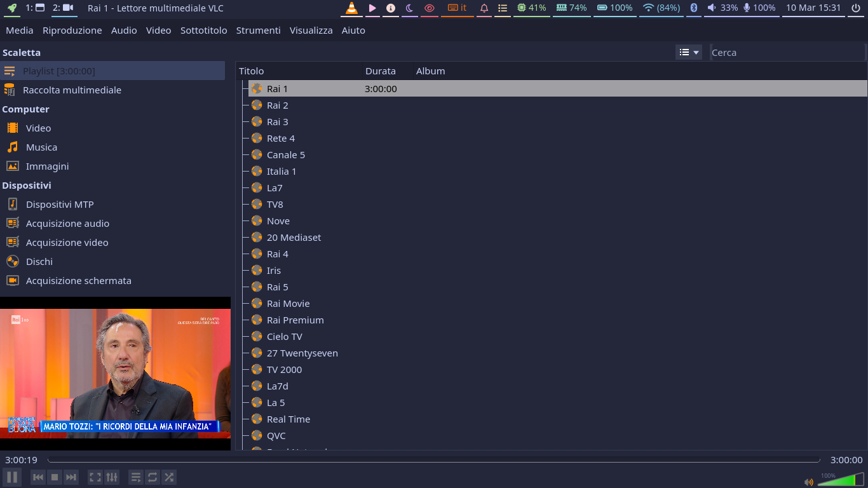Open the Audio menu

point(124,30)
